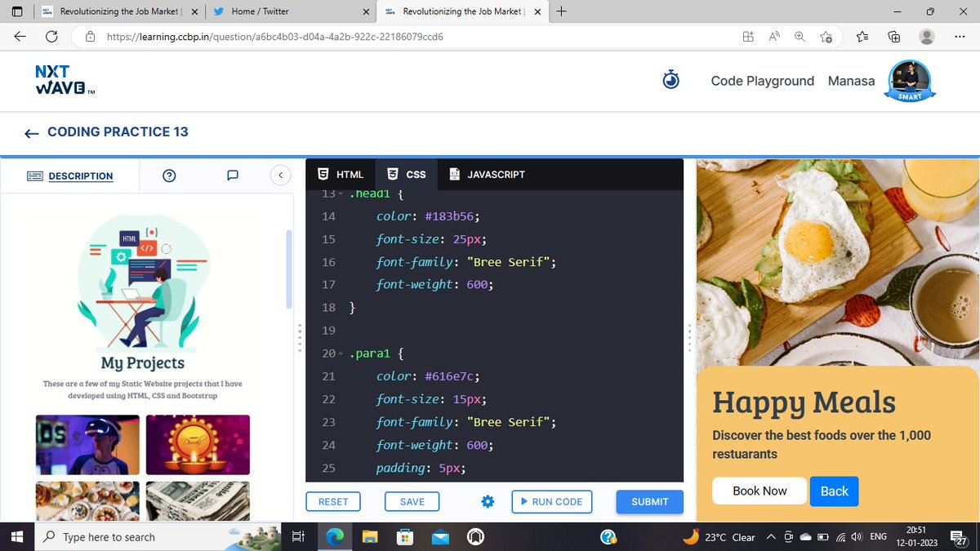
Task: Click the browser profile avatar
Action: [927, 37]
